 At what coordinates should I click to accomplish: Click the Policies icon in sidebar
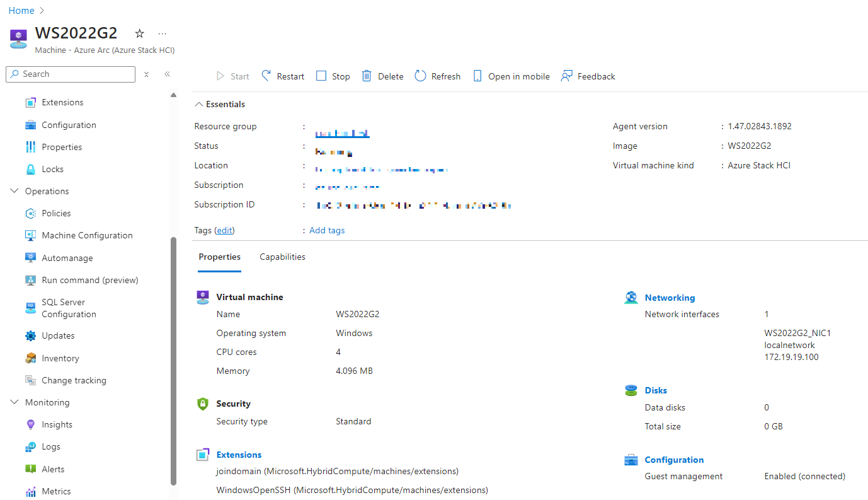(x=30, y=213)
